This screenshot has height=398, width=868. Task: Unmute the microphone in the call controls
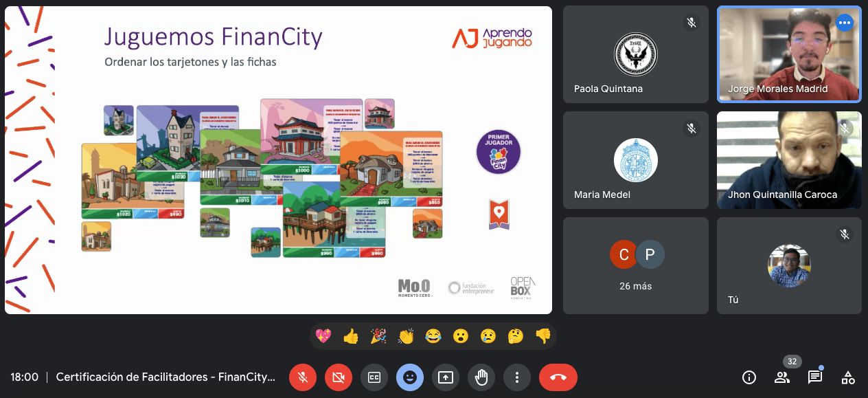(x=303, y=377)
